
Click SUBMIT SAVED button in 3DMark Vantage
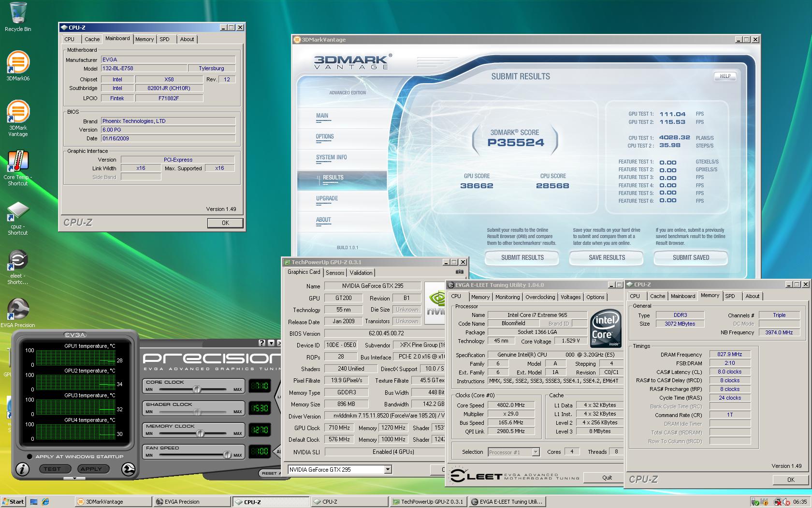coord(691,258)
